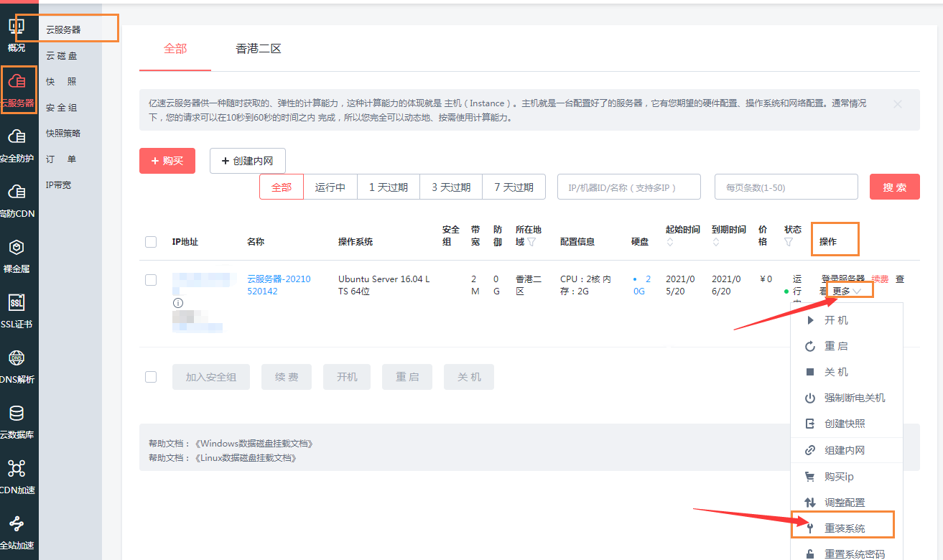Check the box for 云服务器-20210520142 row
The image size is (943, 560).
151,280
